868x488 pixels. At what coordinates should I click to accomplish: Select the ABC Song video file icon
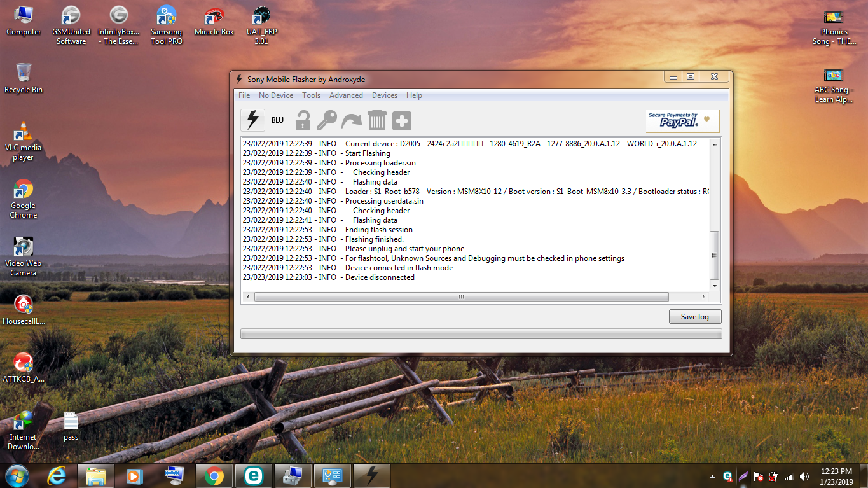(x=834, y=85)
